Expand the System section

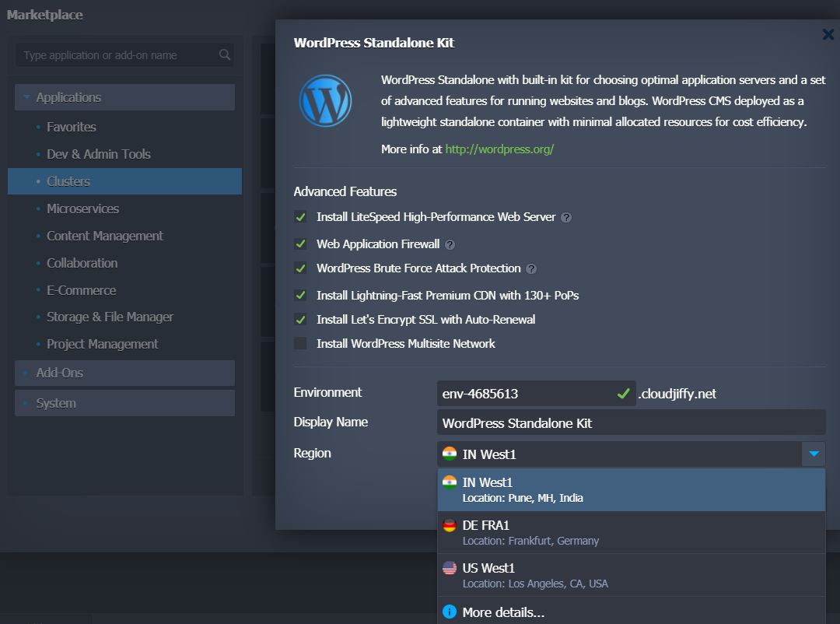coord(124,403)
